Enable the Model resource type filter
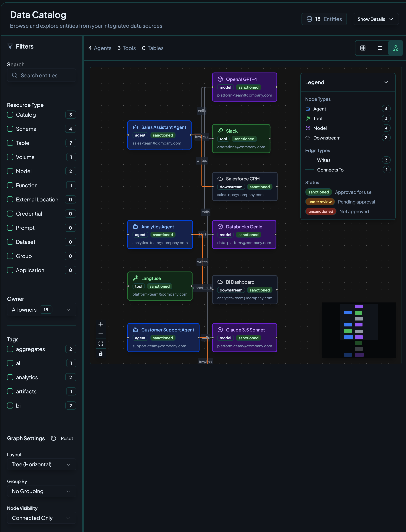The height and width of the screenshot is (532, 406). (x=10, y=171)
